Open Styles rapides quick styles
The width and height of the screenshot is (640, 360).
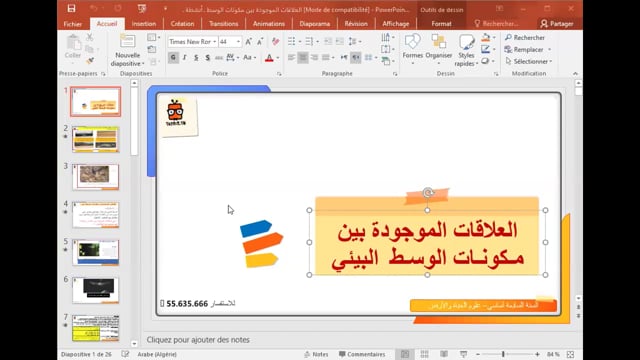[466, 50]
